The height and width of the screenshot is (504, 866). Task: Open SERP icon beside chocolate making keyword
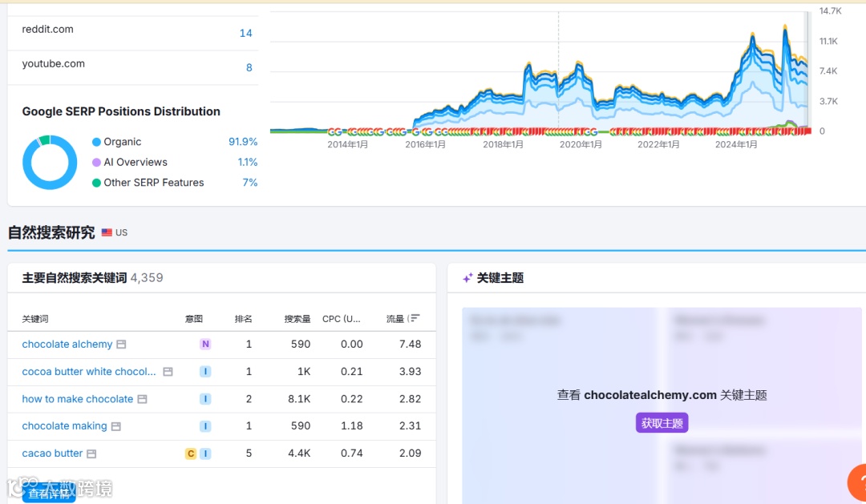pos(116,426)
